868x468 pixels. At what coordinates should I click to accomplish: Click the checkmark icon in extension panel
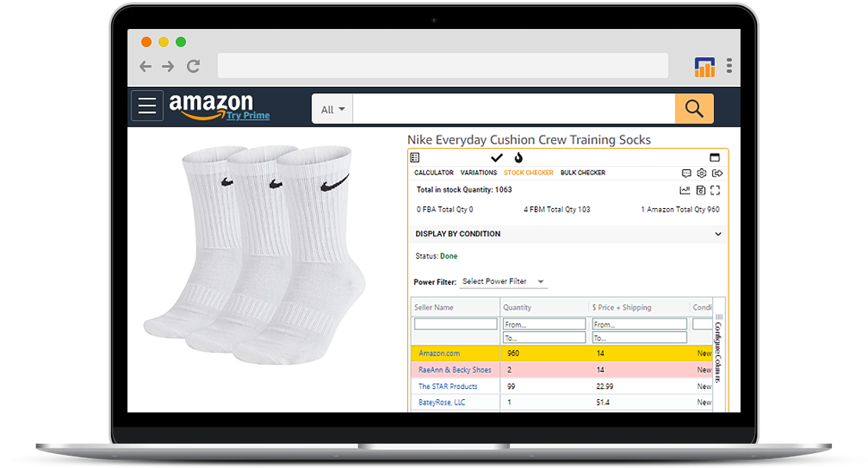point(497,158)
